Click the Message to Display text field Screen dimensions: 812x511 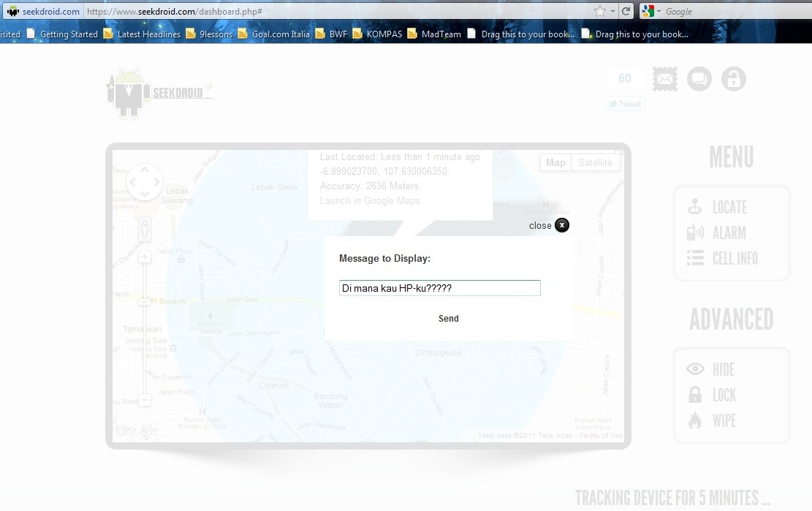click(439, 288)
